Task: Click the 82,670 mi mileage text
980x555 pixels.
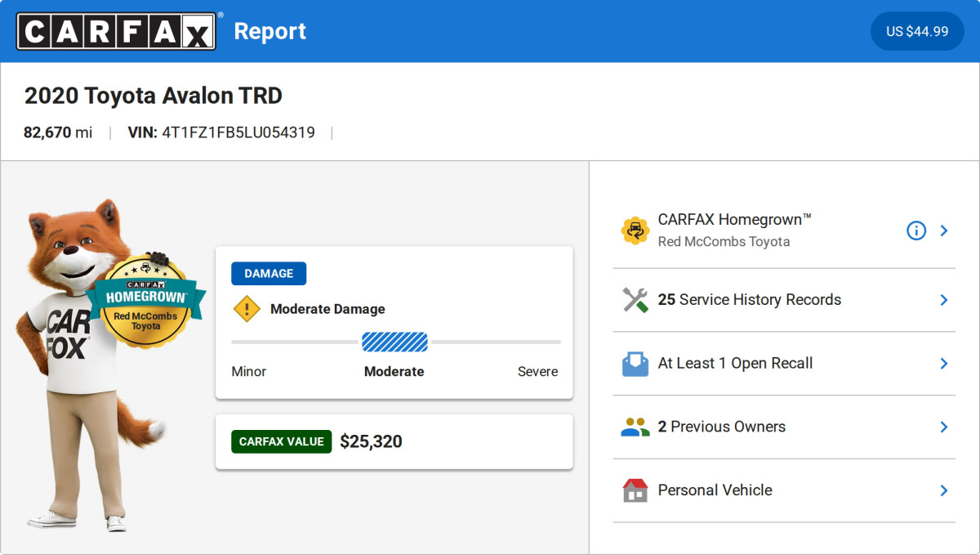Action: (58, 132)
